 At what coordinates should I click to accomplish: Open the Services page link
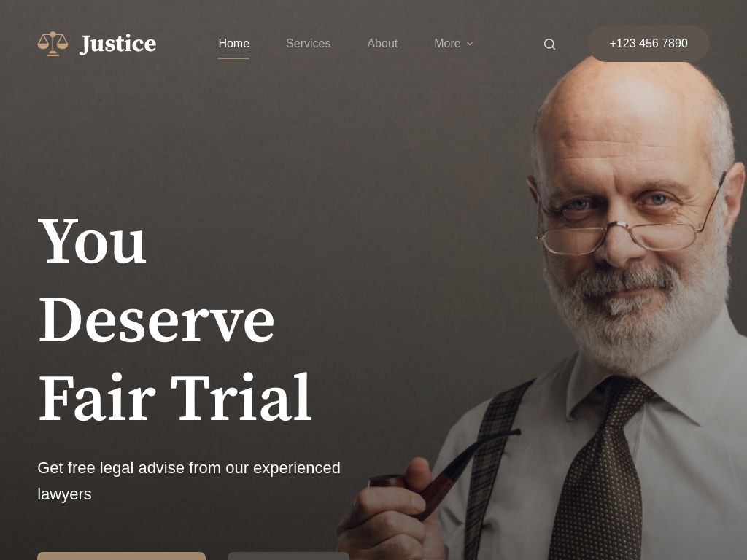click(x=309, y=43)
